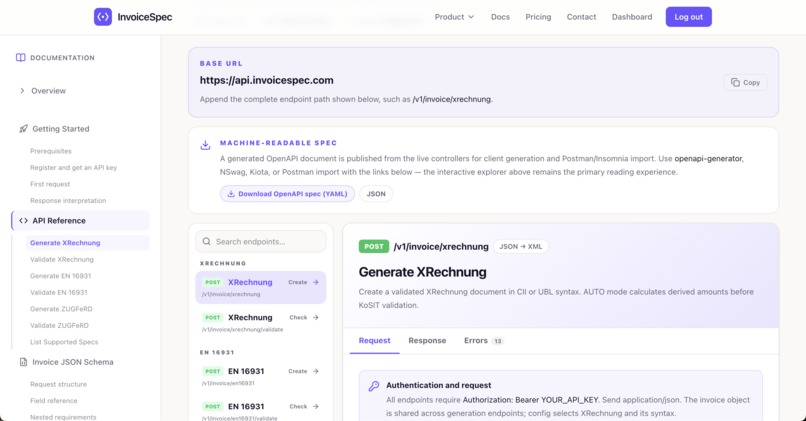Open the Documentation book icon

(x=21, y=58)
